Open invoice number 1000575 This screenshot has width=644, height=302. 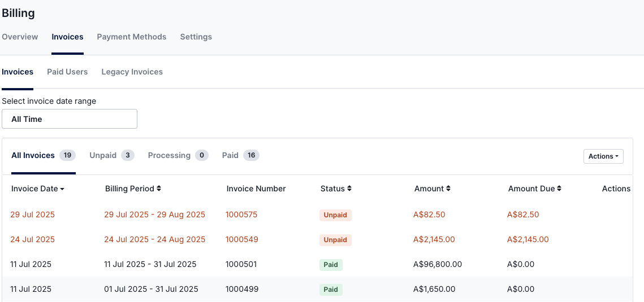(x=241, y=215)
